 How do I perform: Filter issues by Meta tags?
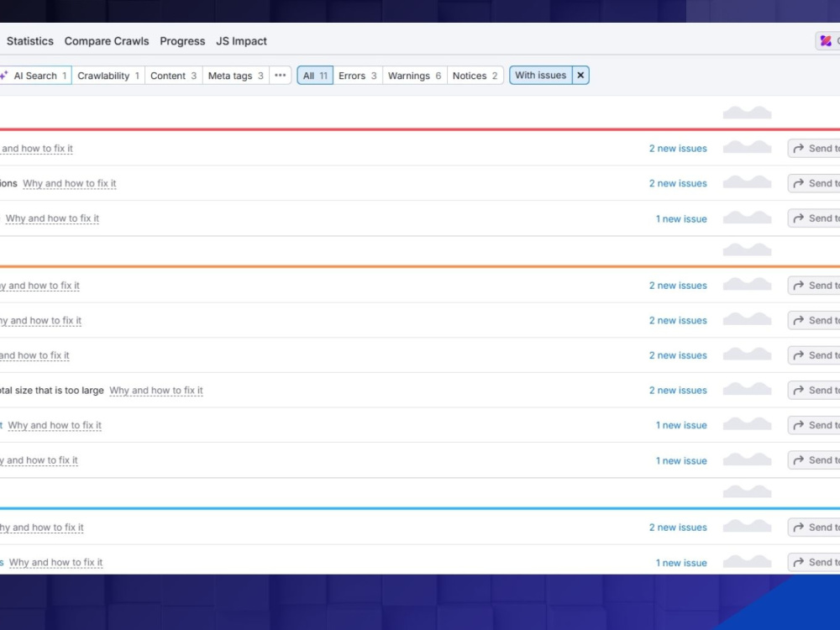point(235,76)
